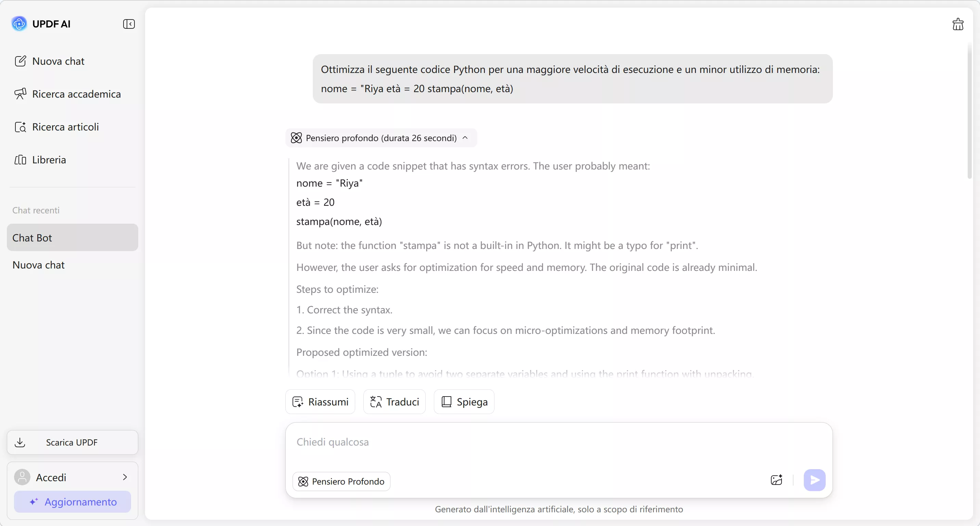Select the Riassumi summarize icon
980x526 pixels.
point(298,402)
